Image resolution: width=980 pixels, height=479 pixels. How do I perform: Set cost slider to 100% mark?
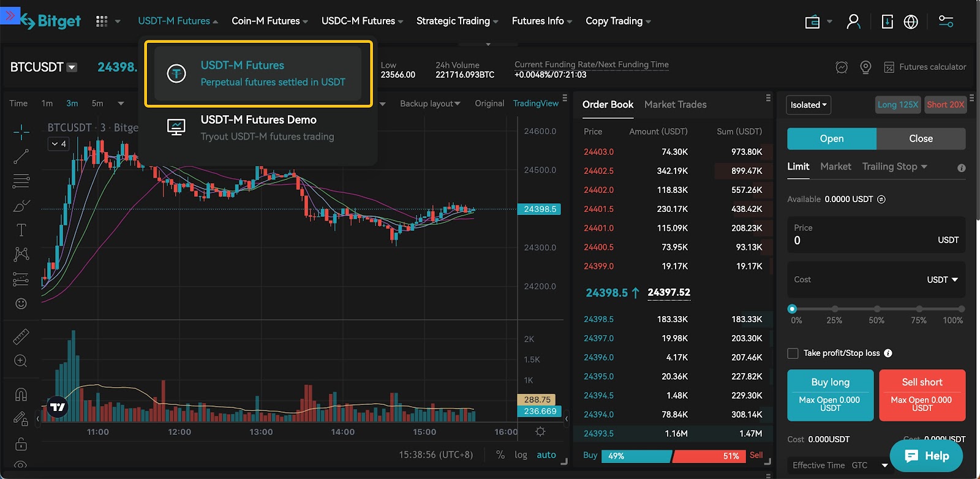(961, 309)
